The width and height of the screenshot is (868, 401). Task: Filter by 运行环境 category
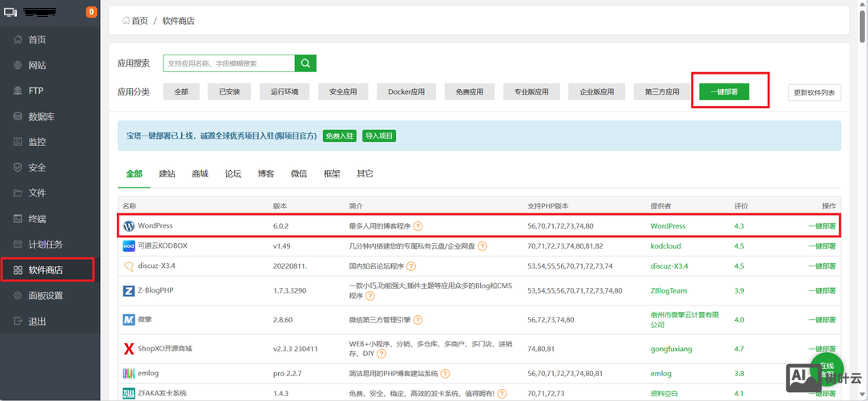(285, 92)
